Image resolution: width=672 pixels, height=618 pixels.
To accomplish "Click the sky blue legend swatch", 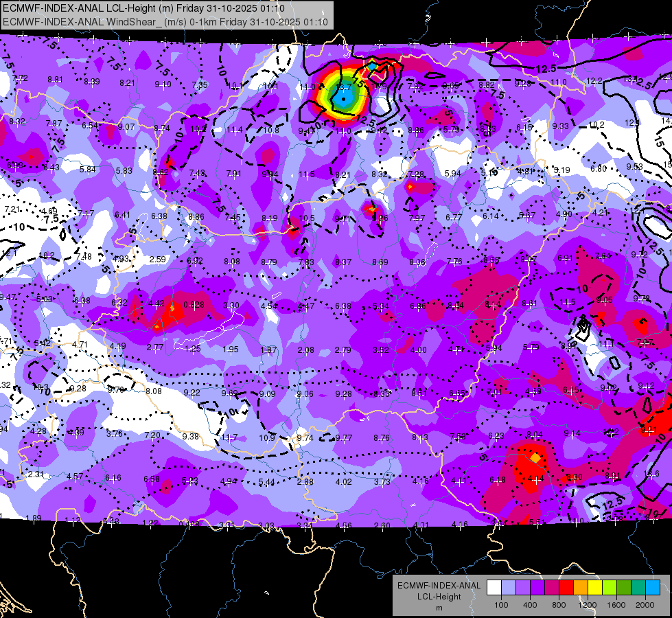I will coord(653,587).
